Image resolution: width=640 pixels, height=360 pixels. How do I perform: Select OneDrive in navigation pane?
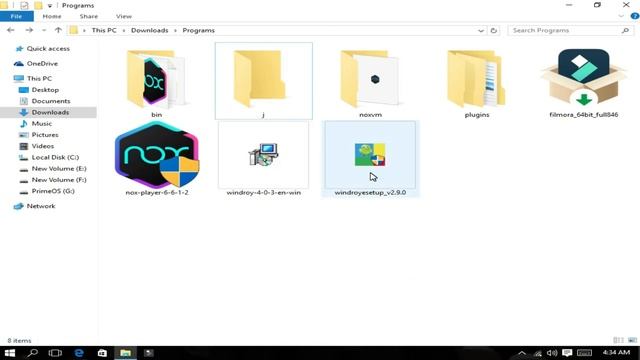coord(42,64)
